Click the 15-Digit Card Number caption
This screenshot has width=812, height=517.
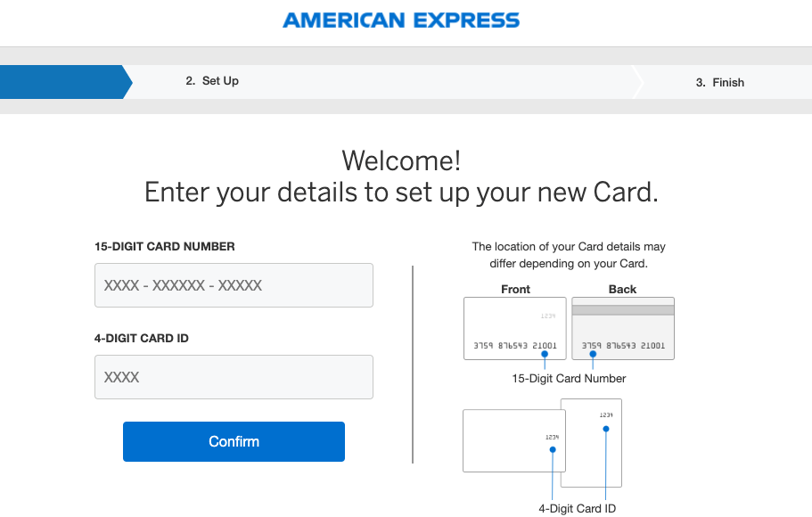coord(568,378)
